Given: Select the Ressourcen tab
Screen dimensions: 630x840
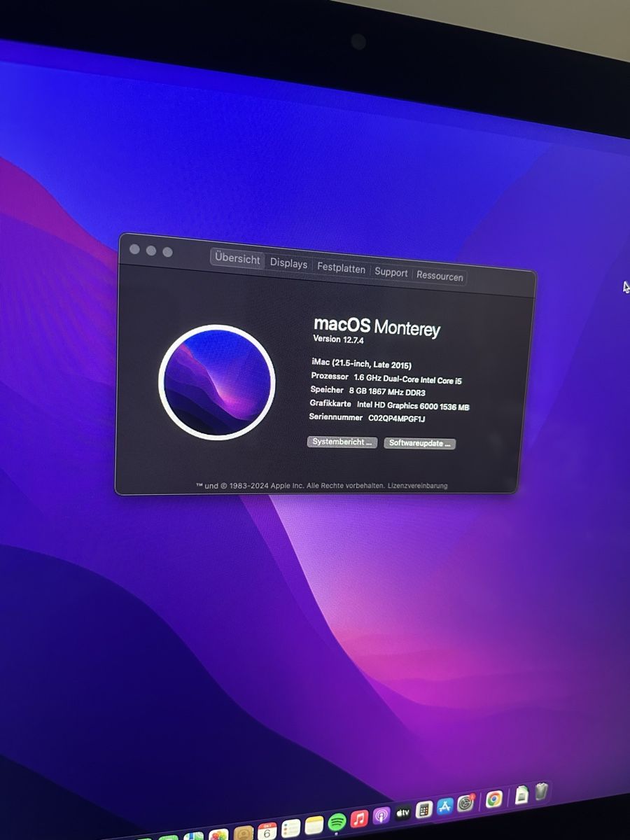Looking at the screenshot, I should click(440, 276).
